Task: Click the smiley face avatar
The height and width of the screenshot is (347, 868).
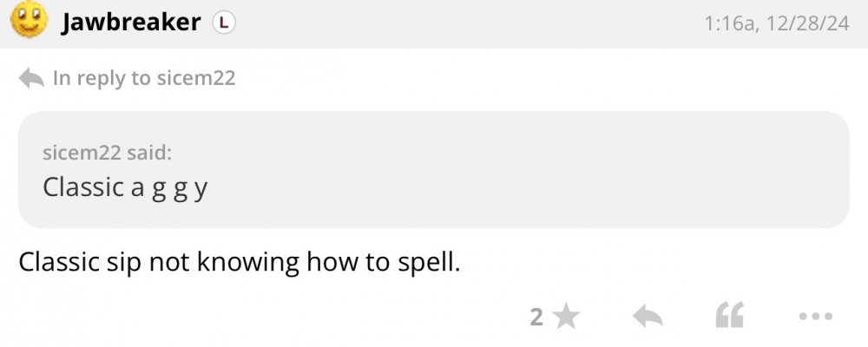Action: [x=29, y=20]
